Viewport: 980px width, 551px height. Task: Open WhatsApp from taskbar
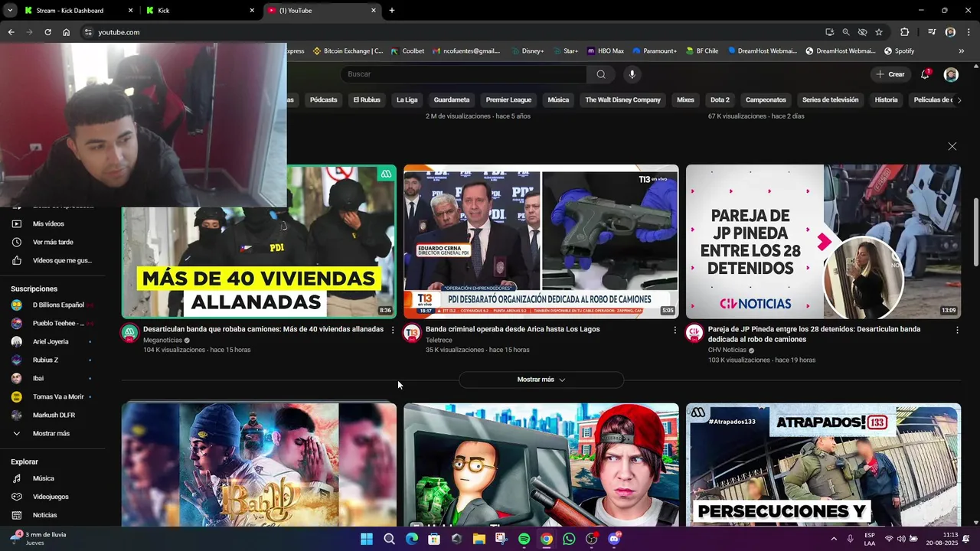coord(569,539)
